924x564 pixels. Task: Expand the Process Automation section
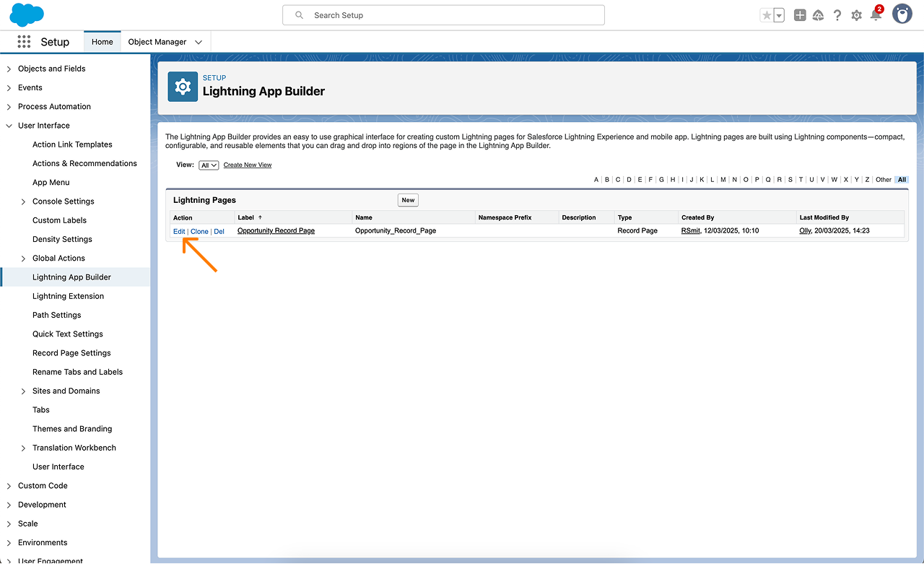(x=9, y=107)
